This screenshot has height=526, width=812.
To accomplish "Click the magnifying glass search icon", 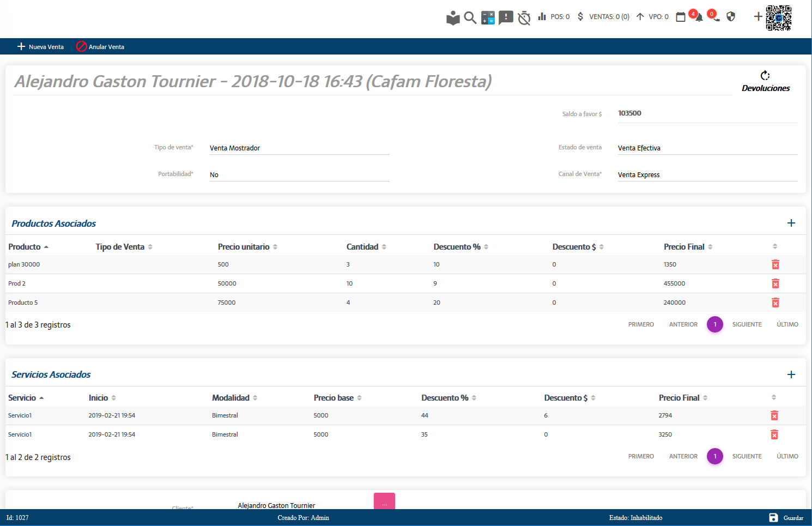I will pyautogui.click(x=470, y=17).
